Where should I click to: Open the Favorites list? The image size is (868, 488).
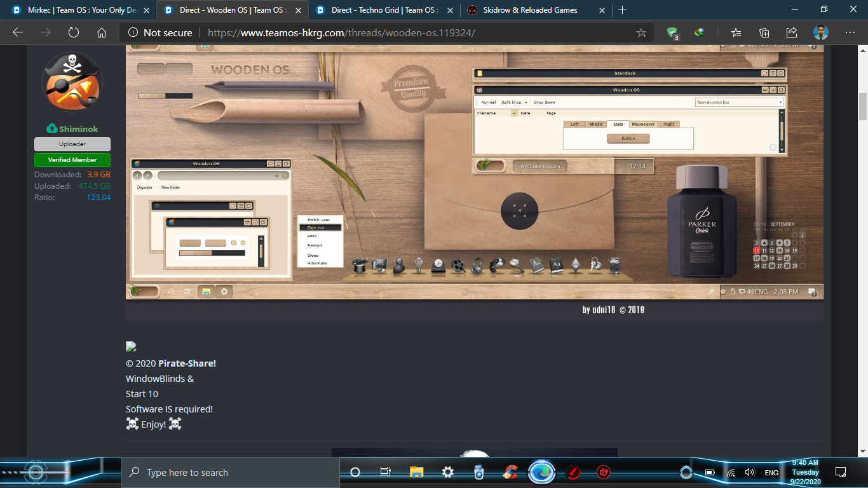pos(736,33)
